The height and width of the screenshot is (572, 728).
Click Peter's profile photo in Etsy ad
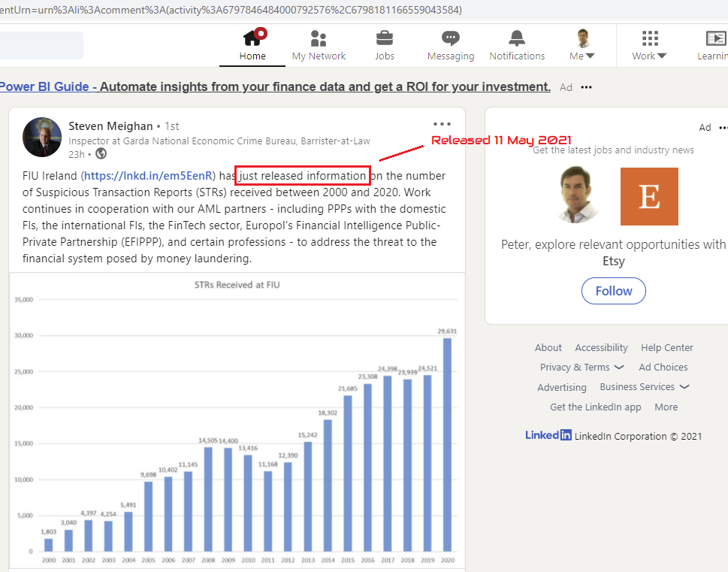click(577, 194)
